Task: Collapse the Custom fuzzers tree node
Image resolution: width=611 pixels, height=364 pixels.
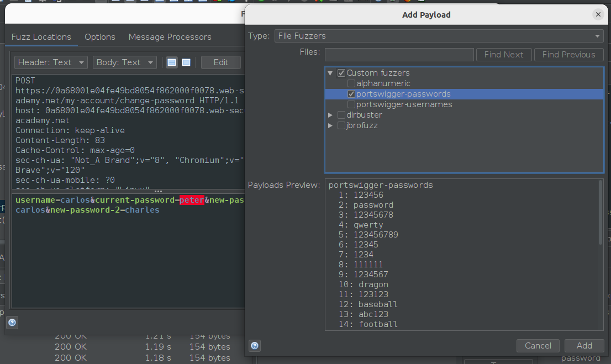Action: click(x=330, y=73)
